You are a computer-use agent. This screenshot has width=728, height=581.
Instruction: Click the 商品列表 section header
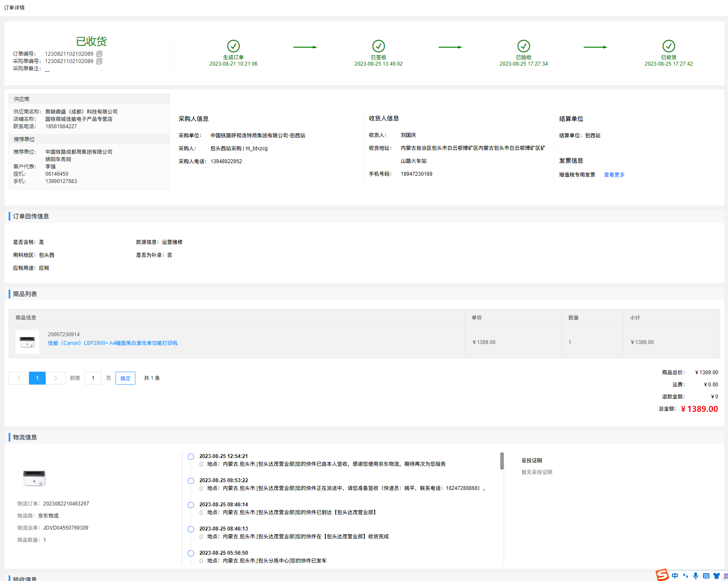[x=25, y=294]
